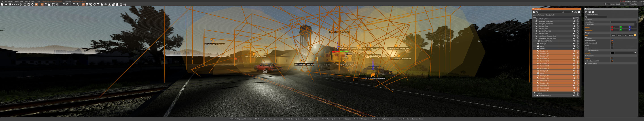Click the light color swatch
Viewport: 644px width, 121px height.
(635, 35)
